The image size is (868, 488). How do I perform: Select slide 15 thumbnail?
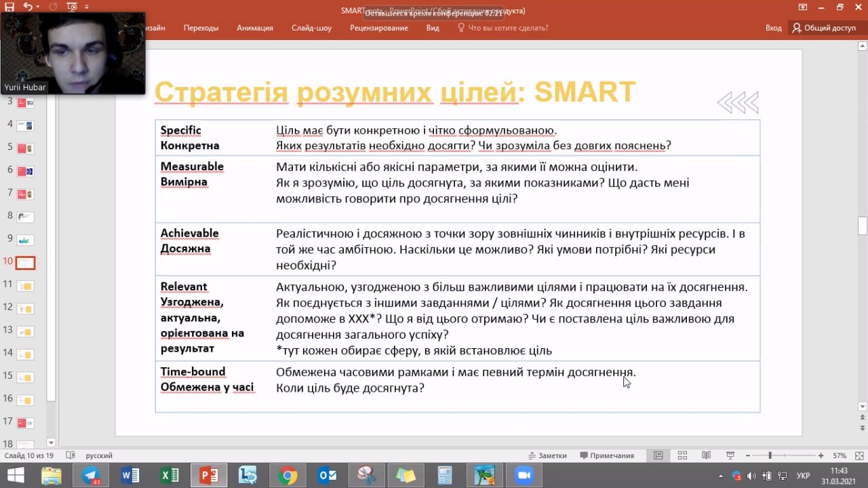26,377
